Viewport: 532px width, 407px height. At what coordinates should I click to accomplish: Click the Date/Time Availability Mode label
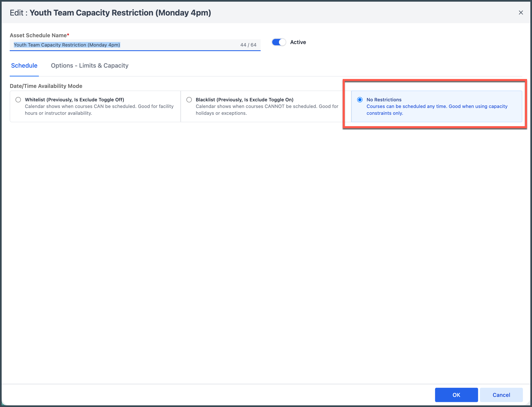coord(46,86)
